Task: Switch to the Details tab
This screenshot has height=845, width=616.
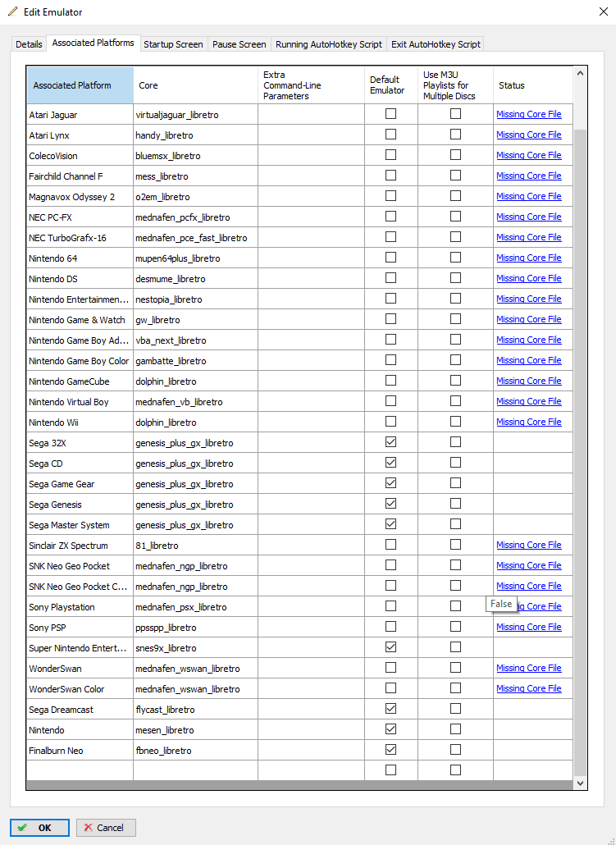Action: point(30,44)
